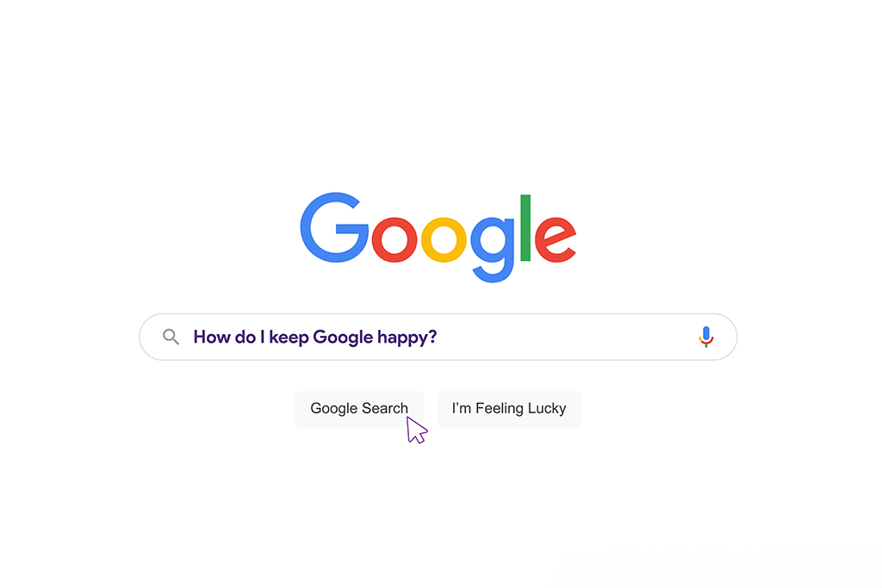Viewport: 882px width, 588px height.
Task: Click the yellow o in Google logo
Action: point(444,239)
